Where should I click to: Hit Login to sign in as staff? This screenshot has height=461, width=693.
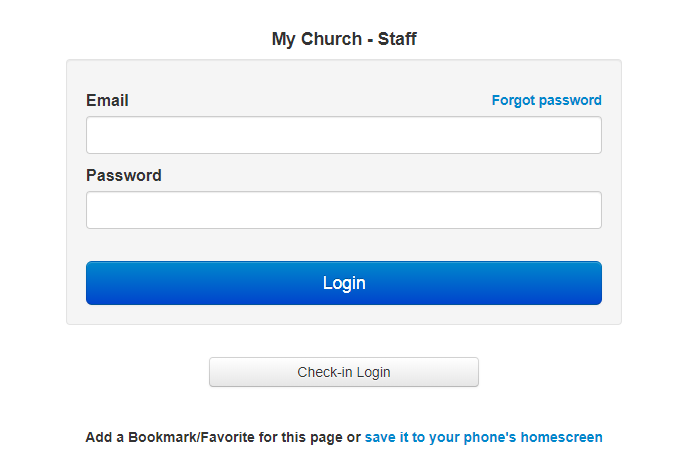coord(343,283)
